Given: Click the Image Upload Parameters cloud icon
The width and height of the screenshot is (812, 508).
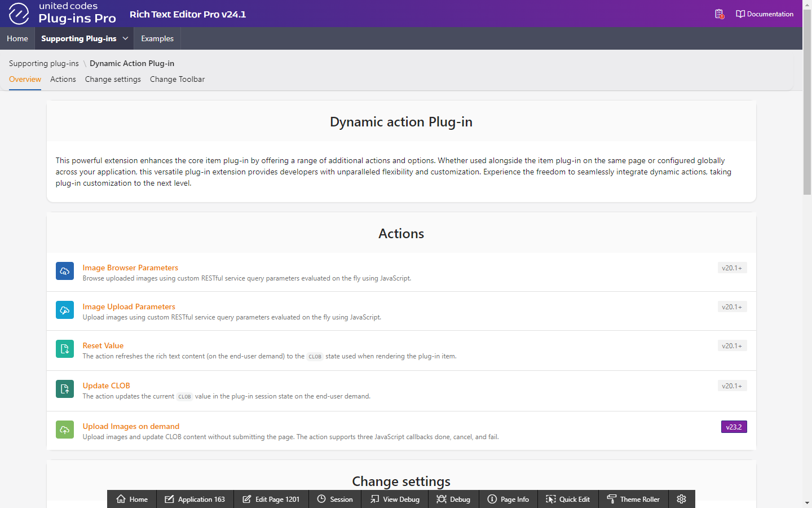Looking at the screenshot, I should click(x=65, y=310).
